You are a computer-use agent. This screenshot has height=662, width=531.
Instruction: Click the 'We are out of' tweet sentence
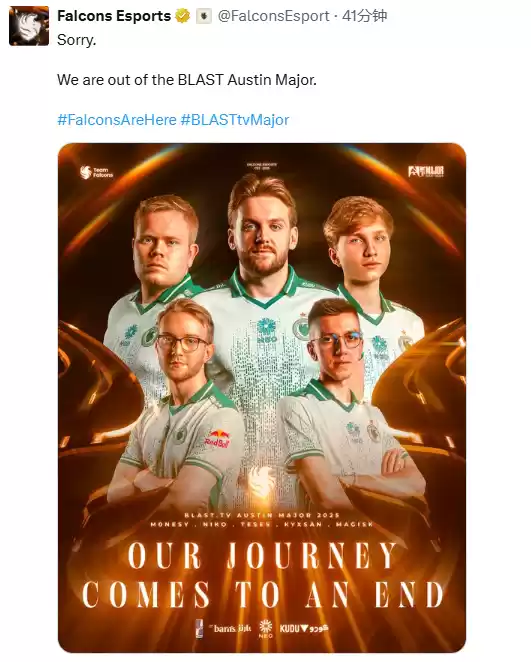coord(187,80)
